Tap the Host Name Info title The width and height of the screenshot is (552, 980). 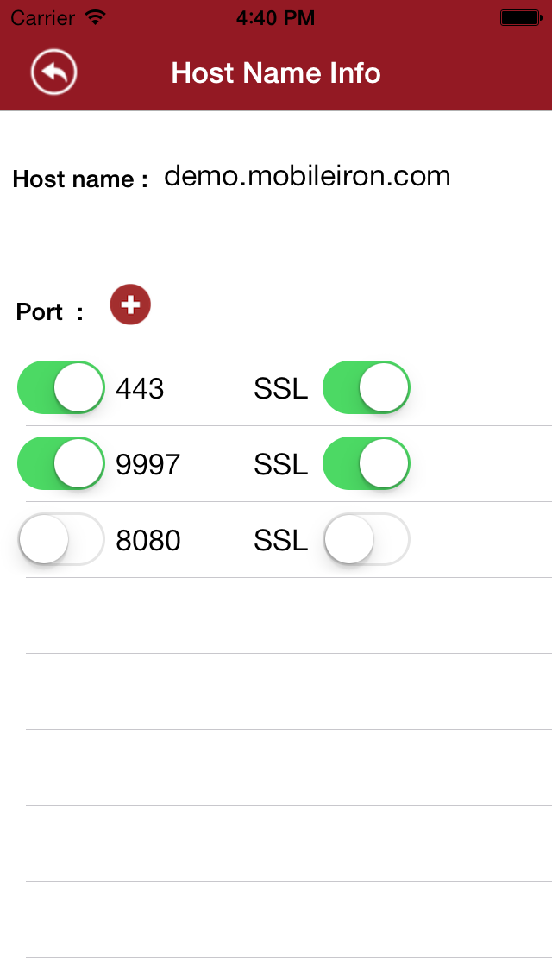point(276,72)
